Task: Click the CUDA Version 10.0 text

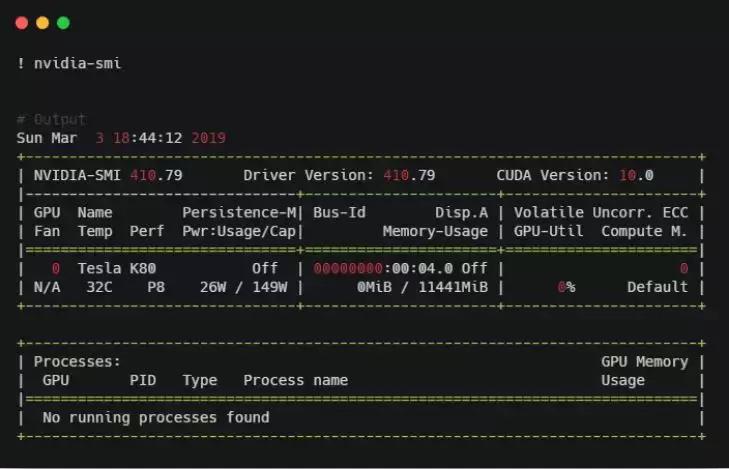Action: coord(574,175)
